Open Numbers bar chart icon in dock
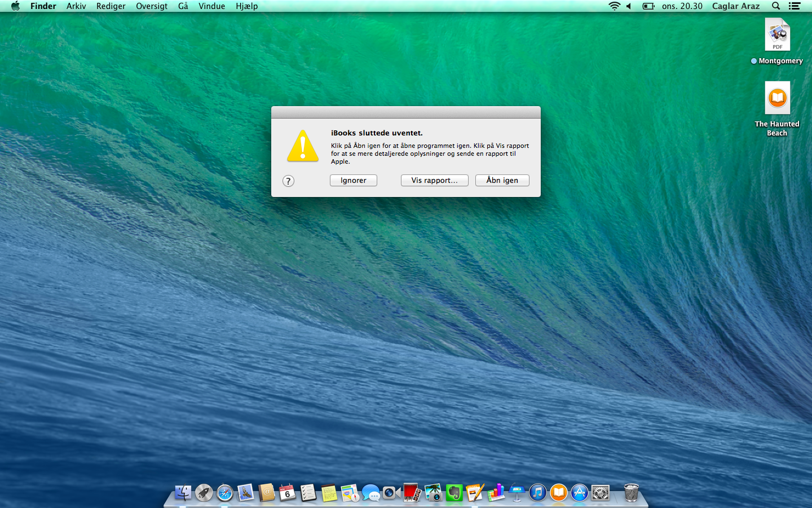This screenshot has height=508, width=812. pyautogui.click(x=496, y=493)
